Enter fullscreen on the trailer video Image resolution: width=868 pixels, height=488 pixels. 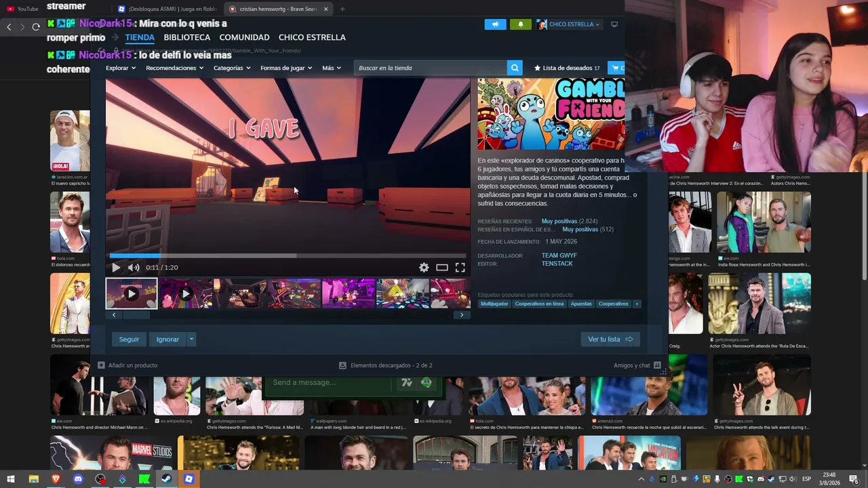point(460,268)
